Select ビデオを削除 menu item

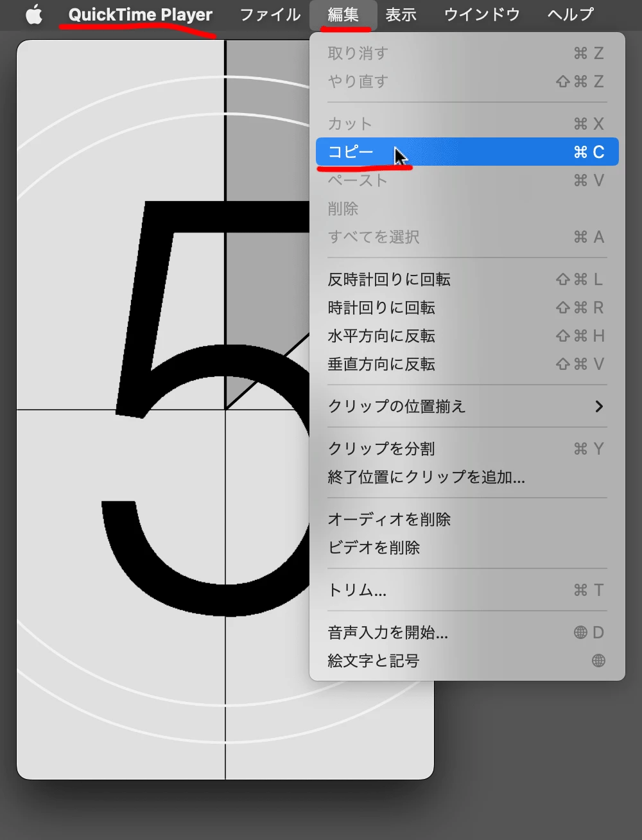click(x=467, y=548)
